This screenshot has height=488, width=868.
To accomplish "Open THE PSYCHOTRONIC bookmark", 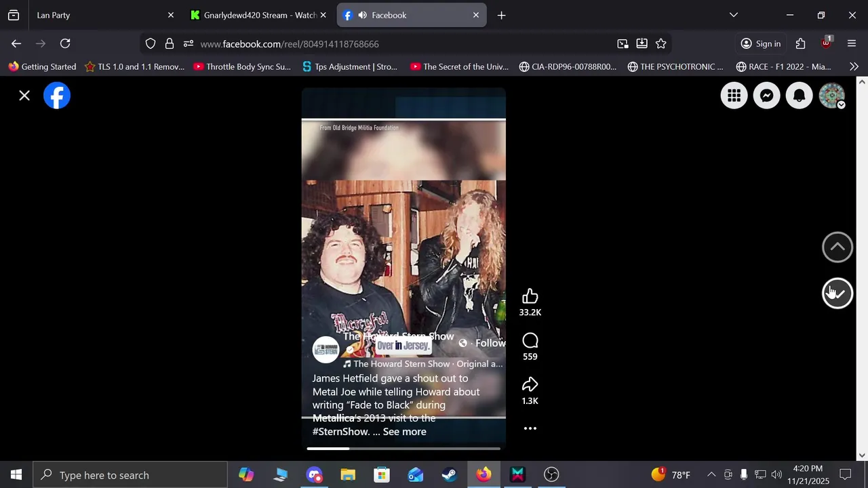I will (675, 66).
